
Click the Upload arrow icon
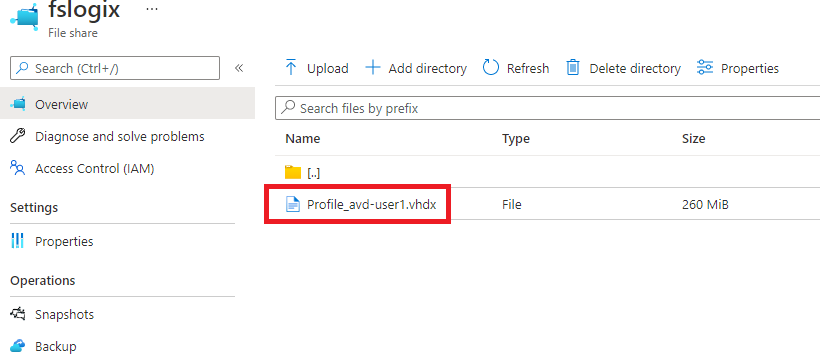coord(291,68)
